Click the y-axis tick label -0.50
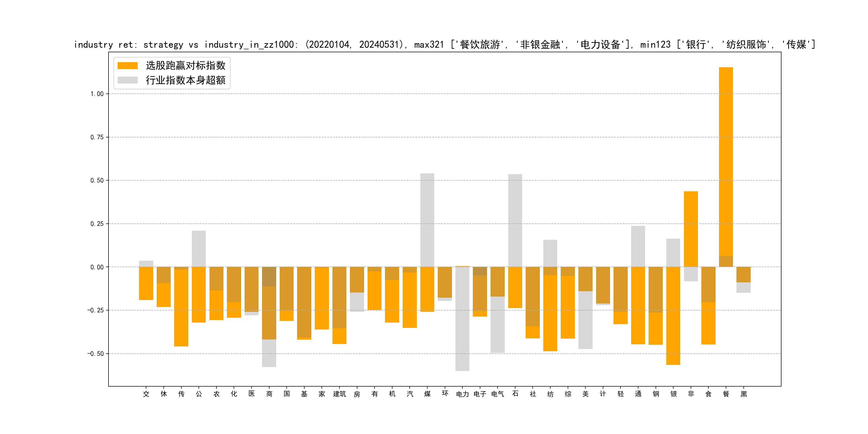The height and width of the screenshot is (434, 868). (95, 353)
